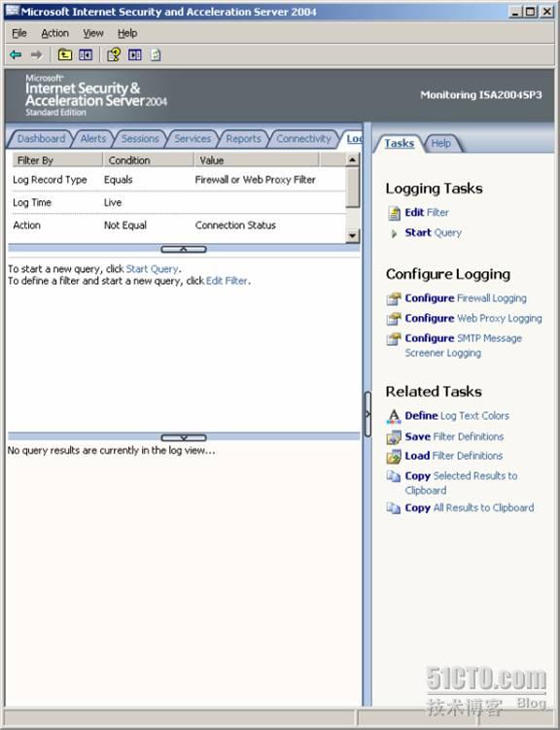Viewport: 560px width, 730px height.
Task: Switch to the Services tab
Action: (192, 139)
